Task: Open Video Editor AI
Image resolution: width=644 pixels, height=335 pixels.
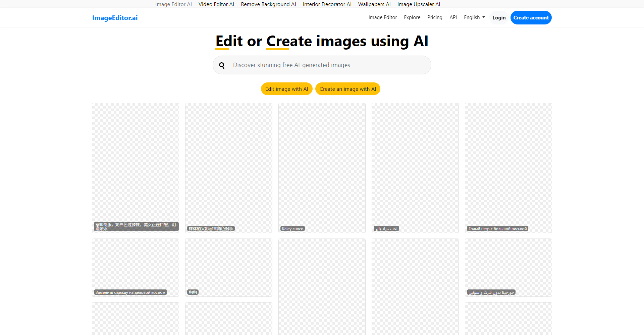Action: point(216,4)
